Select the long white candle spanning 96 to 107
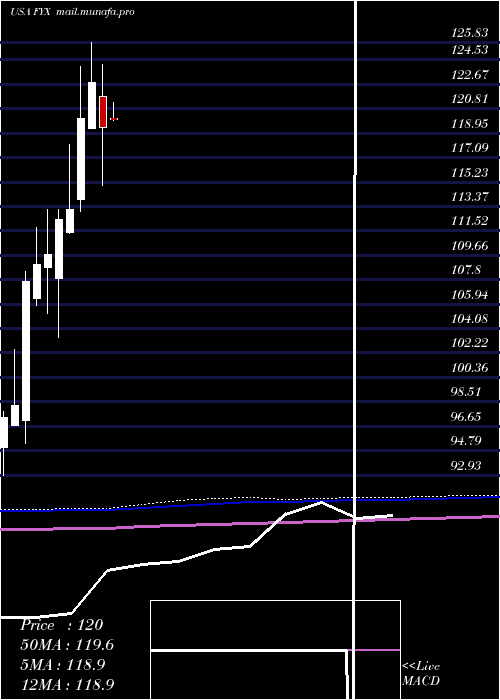Screen dimensions: 500x700 [x=26, y=350]
